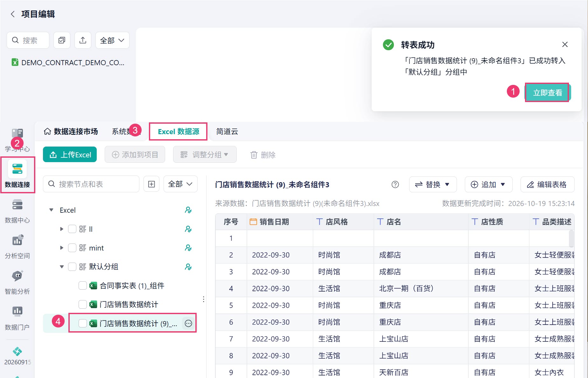Open the more options icon for 门店销售数据统计 (9)
Image resolution: width=588 pixels, height=378 pixels.
click(x=188, y=323)
